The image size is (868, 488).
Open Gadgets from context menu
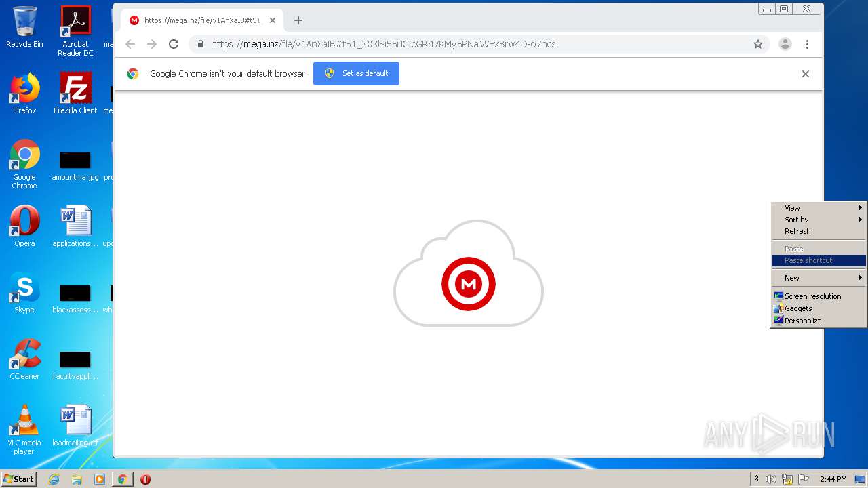pyautogui.click(x=818, y=308)
